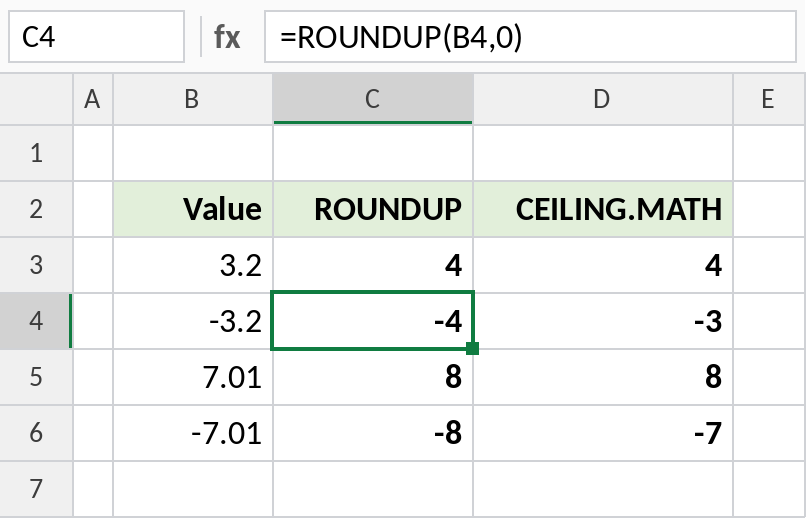Select column C header

373,99
